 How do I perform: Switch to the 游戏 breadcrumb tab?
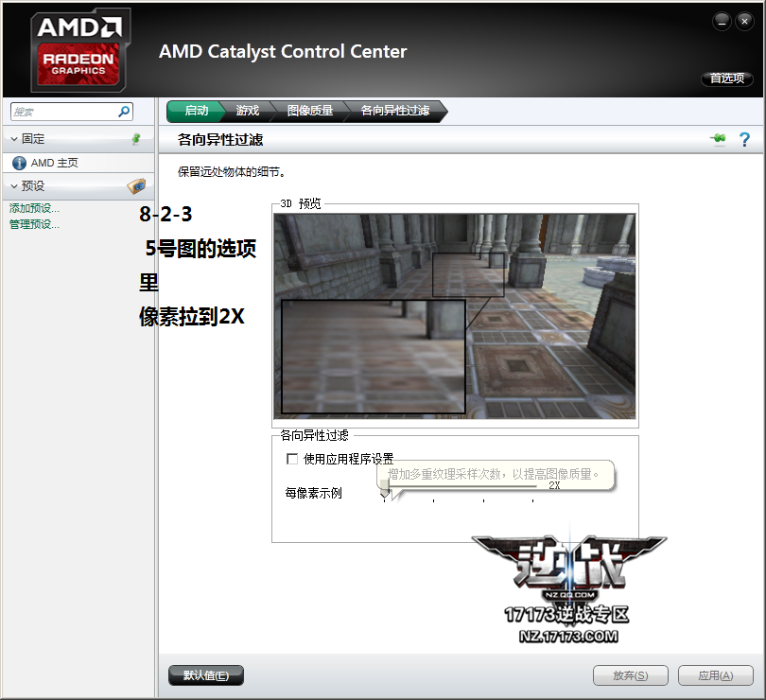pos(248,111)
